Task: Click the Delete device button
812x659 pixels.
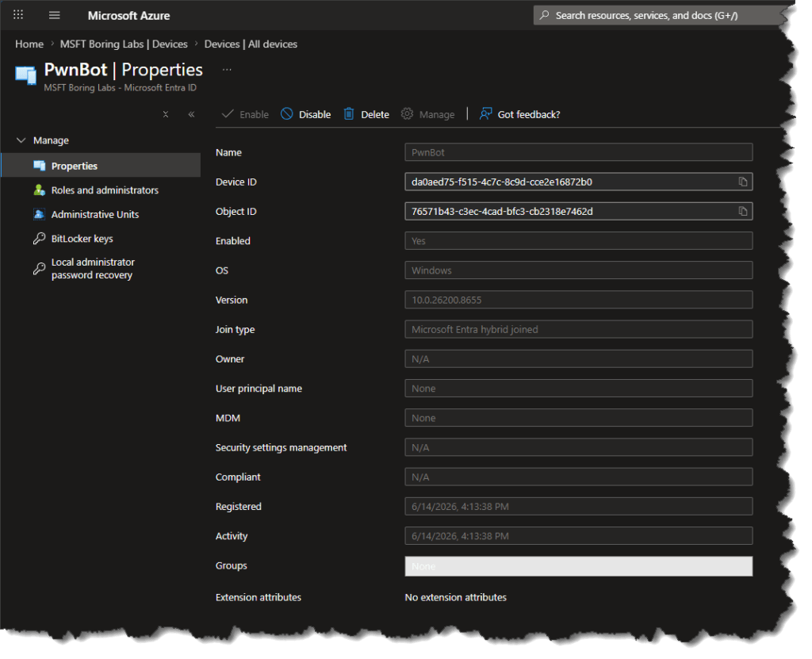Action: click(366, 114)
